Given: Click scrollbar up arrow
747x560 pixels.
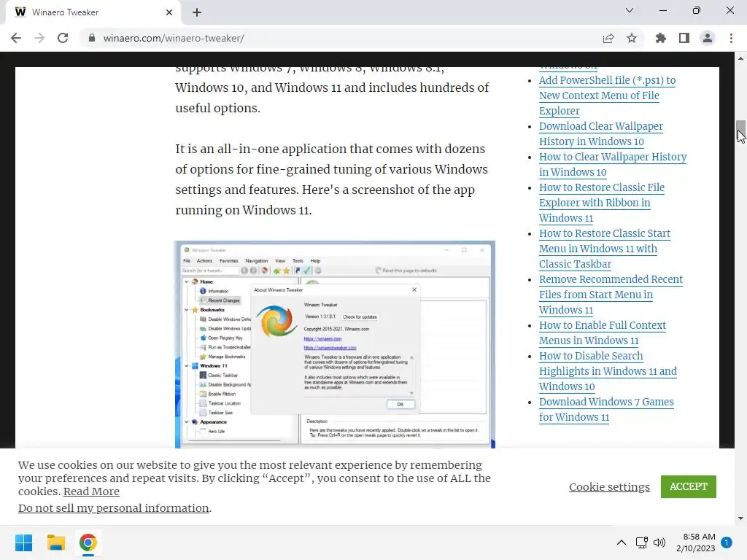Looking at the screenshot, I should coord(740,58).
